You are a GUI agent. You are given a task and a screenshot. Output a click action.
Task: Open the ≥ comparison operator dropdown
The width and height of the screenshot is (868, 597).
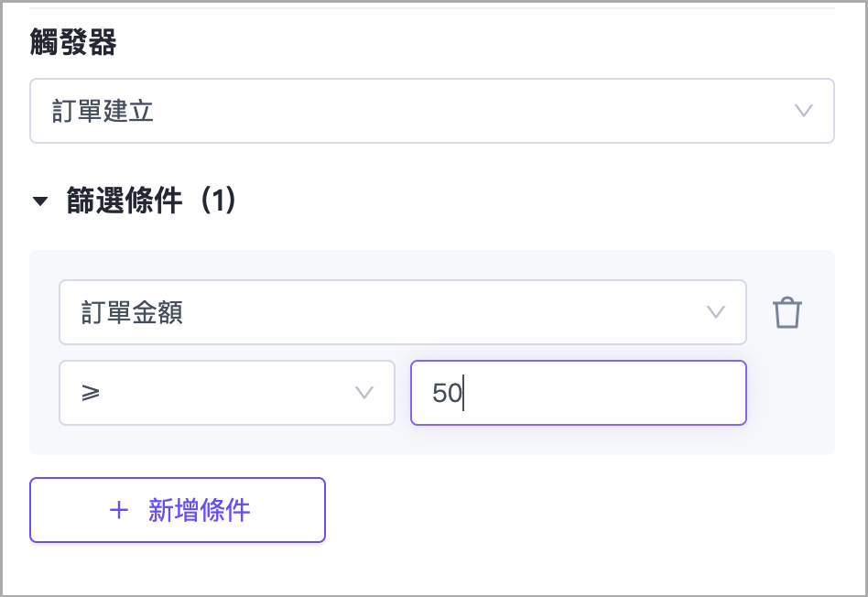pyautogui.click(x=226, y=393)
